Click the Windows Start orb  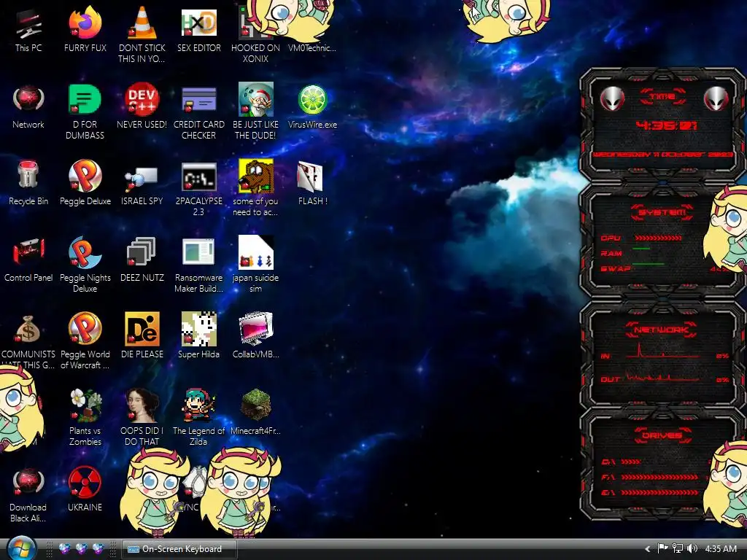pos(22,548)
